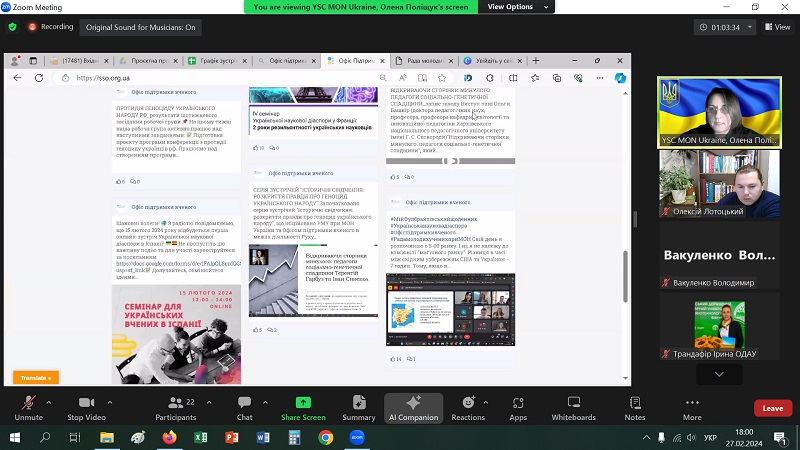This screenshot has width=800, height=450.
Task: Launch AI Companion
Action: tap(412, 406)
